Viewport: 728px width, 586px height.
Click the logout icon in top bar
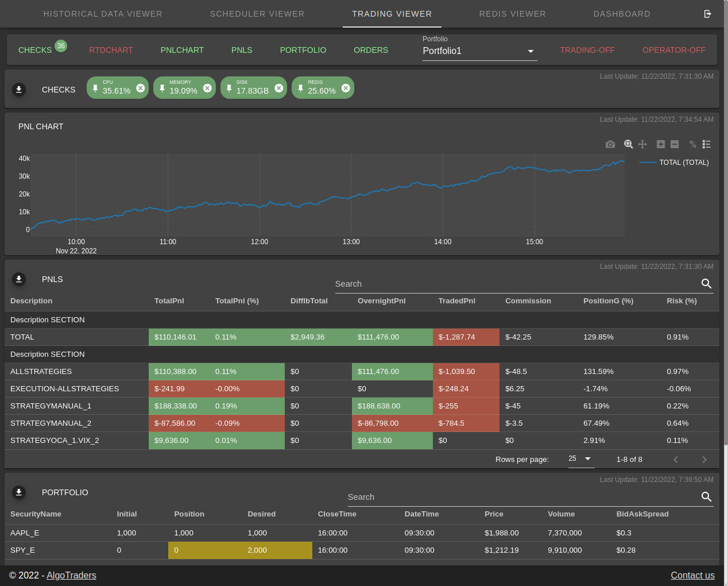[707, 14]
